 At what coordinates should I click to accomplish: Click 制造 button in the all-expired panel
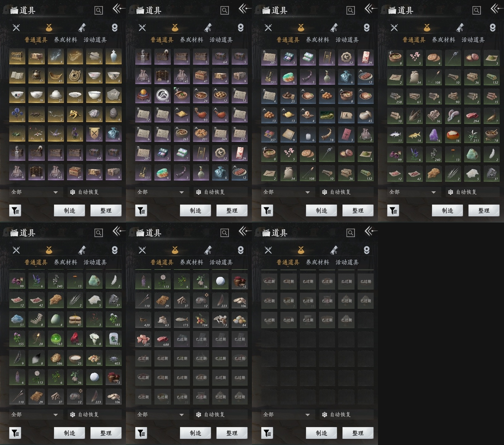click(x=321, y=433)
